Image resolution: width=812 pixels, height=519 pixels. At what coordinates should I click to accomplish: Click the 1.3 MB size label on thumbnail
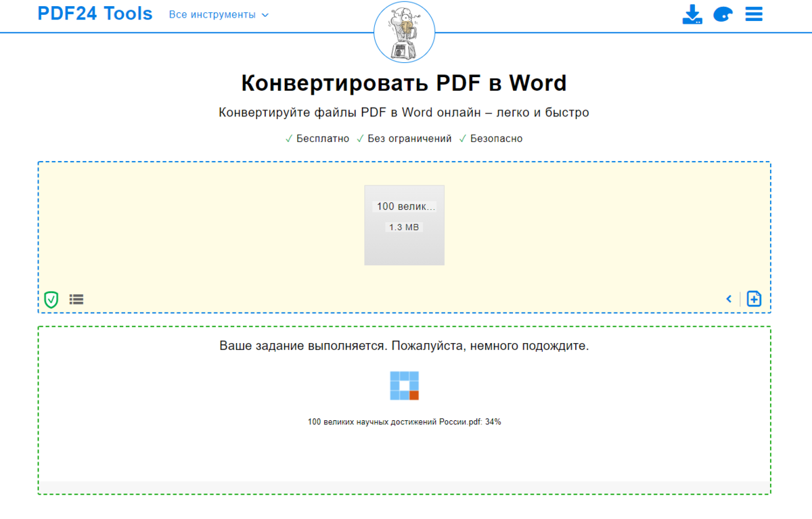pos(404,227)
